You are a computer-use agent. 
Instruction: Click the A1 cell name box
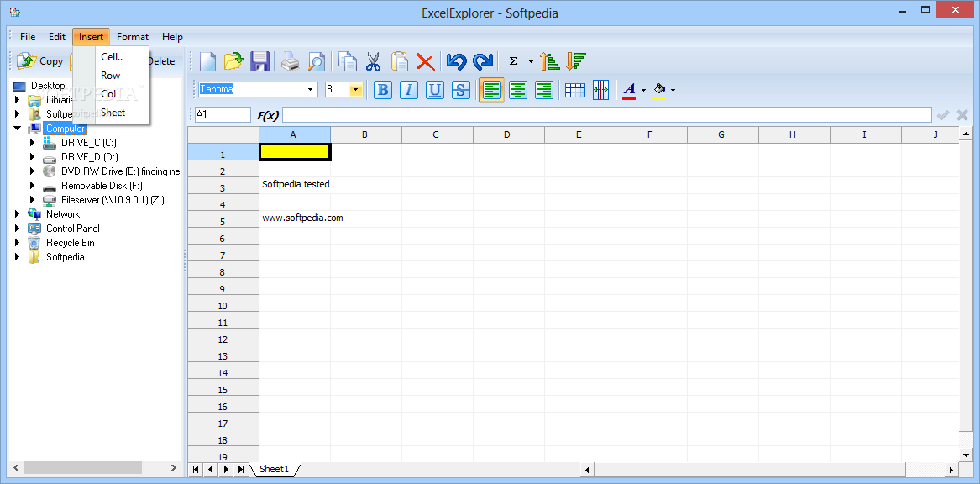pos(223,115)
